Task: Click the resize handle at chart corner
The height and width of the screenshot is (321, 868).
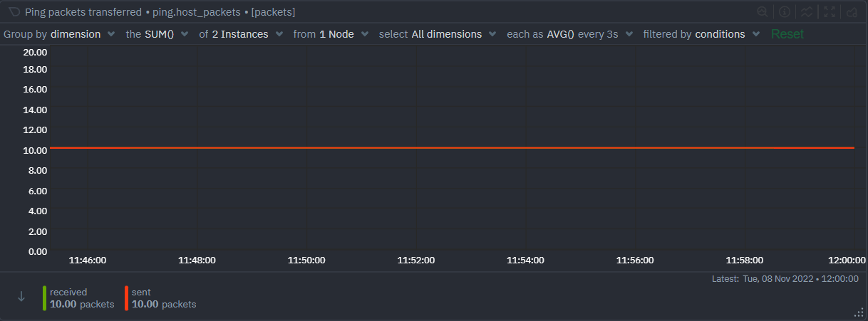Action: coord(859,312)
